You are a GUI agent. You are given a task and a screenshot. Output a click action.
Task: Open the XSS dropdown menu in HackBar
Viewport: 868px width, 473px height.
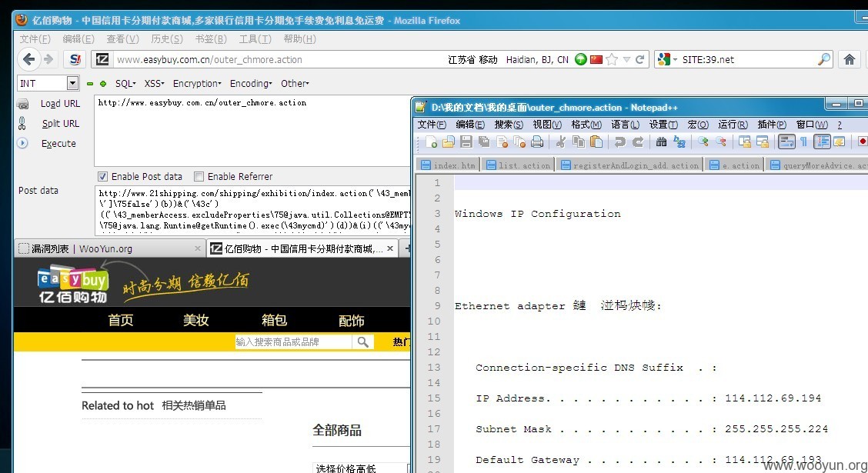[x=154, y=84]
